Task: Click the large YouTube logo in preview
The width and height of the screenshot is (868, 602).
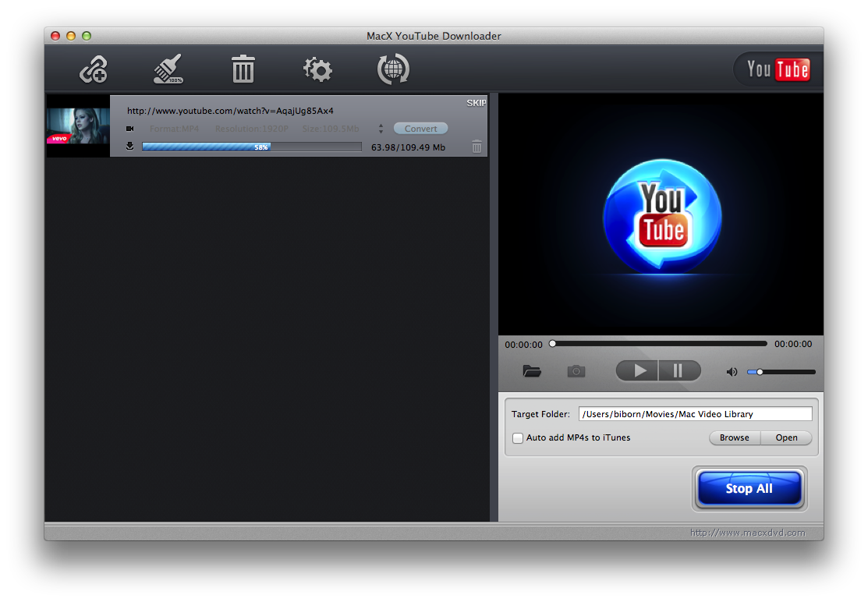Action: click(x=662, y=217)
